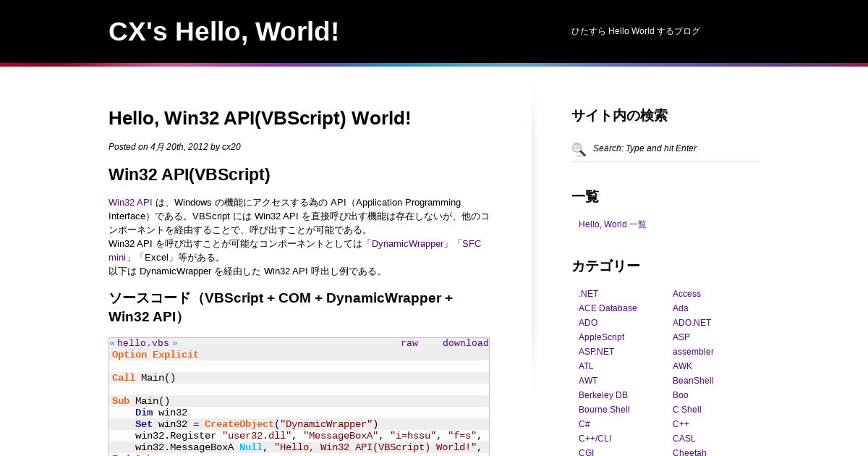Click the right » arrow beside hello.vbs
This screenshot has width=868, height=456.
(x=175, y=343)
